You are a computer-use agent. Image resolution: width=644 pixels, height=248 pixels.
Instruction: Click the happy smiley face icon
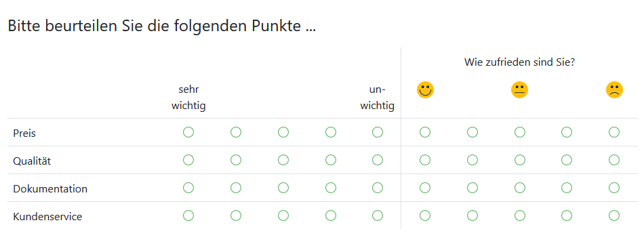pos(425,89)
